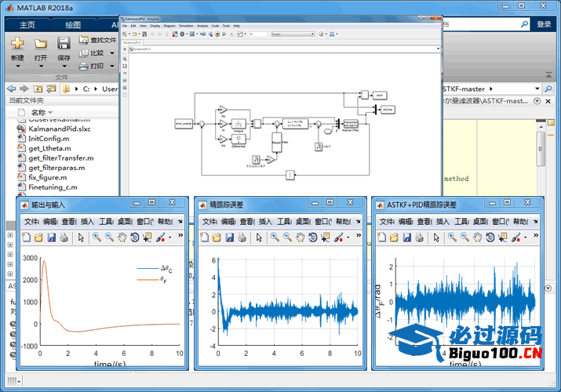
Task: Click the 比较 button
Action: [x=92, y=53]
